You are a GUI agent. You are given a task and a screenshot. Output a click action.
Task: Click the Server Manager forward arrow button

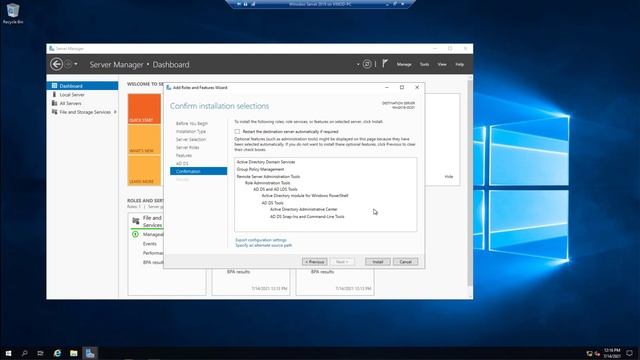pos(69,64)
